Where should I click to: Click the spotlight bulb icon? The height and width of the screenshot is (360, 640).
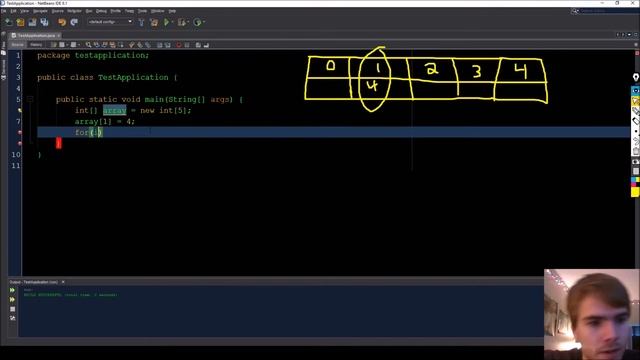click(636, 77)
